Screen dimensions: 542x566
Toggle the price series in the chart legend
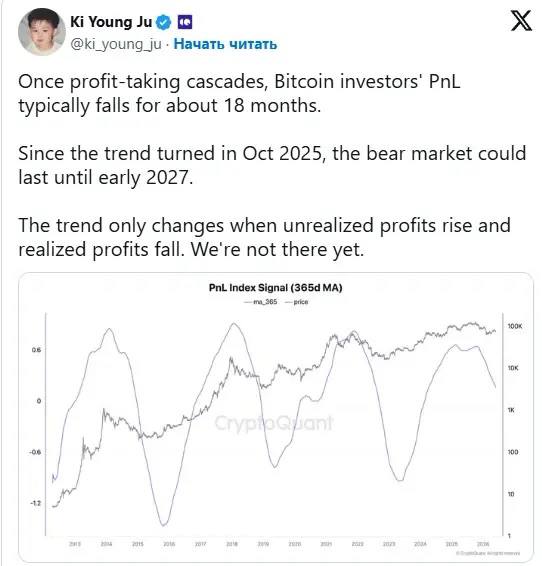[x=297, y=302]
